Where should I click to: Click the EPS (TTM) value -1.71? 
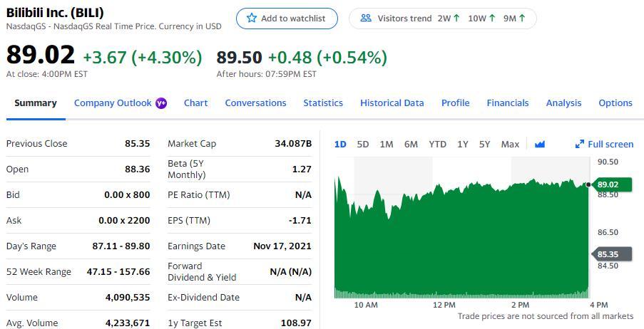(x=300, y=221)
